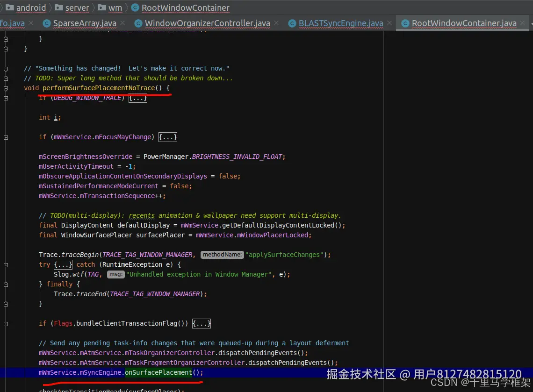Click the SparseArray.java class icon
The image size is (533, 392).
tap(47, 23)
